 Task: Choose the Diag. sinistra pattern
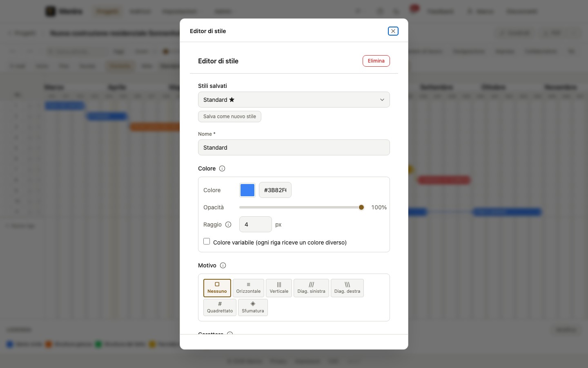[x=311, y=288]
